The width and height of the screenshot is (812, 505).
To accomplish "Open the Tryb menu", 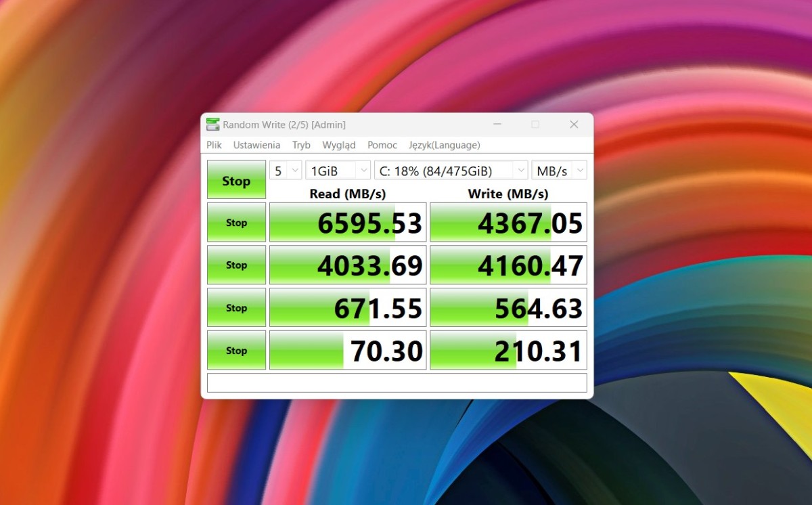I will coord(301,145).
